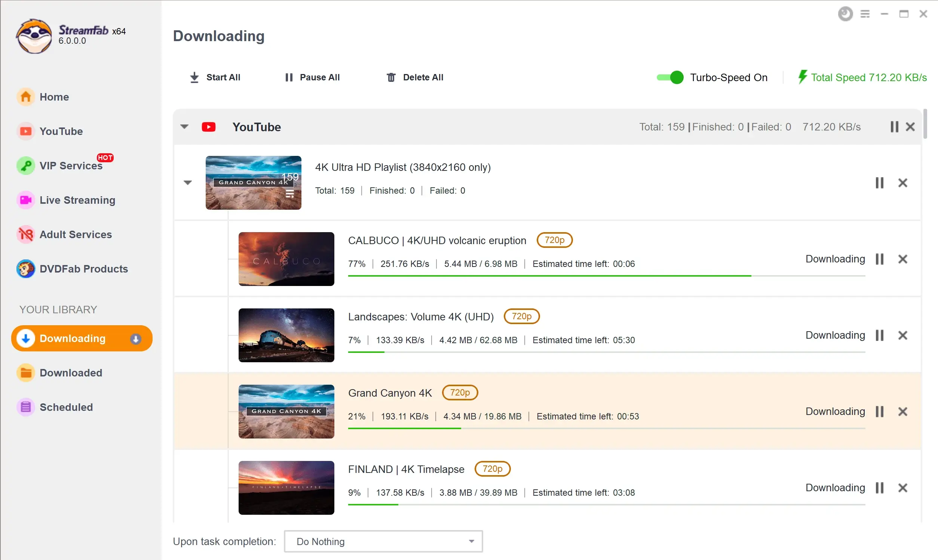Collapse the YouTube downloads section
This screenshot has width=938, height=560.
pos(185,127)
